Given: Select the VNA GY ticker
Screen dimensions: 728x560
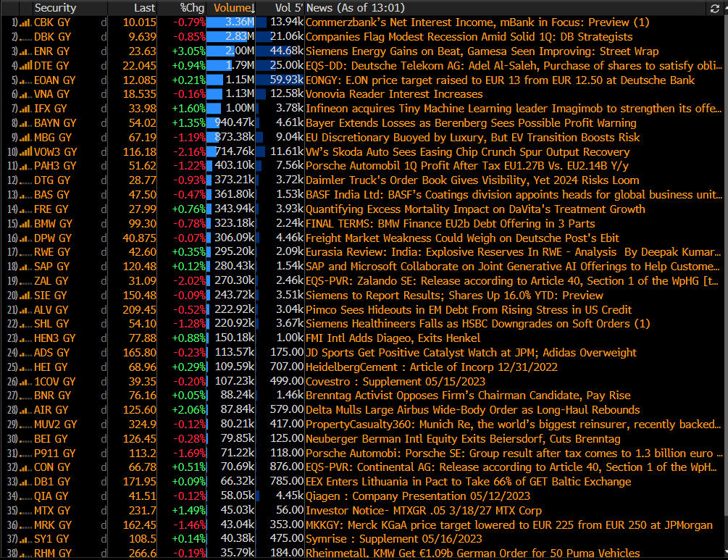Looking at the screenshot, I should click(51, 94).
